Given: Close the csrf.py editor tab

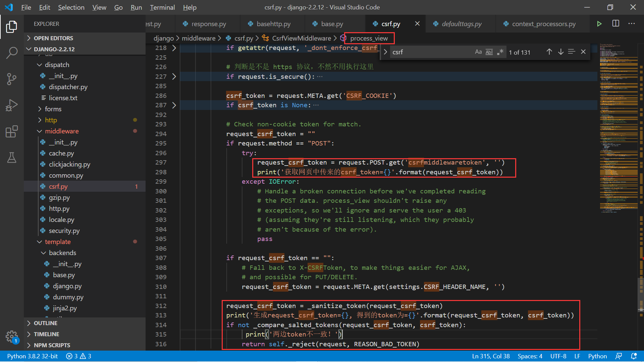Looking at the screenshot, I should pyautogui.click(x=417, y=24).
